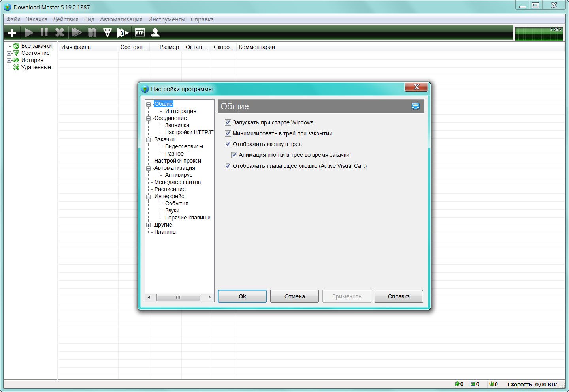Close the Настройки программы dialog
Image resolution: width=569 pixels, height=392 pixels.
pyautogui.click(x=416, y=87)
